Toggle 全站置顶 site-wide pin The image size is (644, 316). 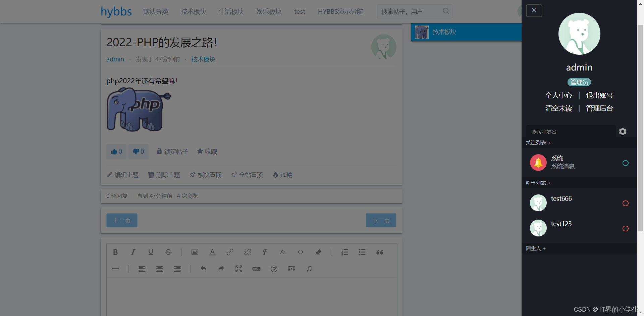247,175
